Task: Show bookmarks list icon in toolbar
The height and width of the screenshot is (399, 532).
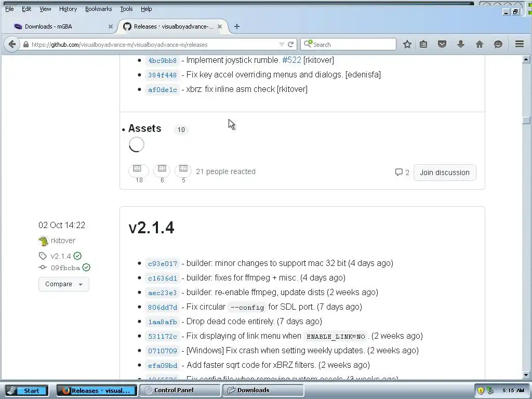Action: pyautogui.click(x=423, y=44)
